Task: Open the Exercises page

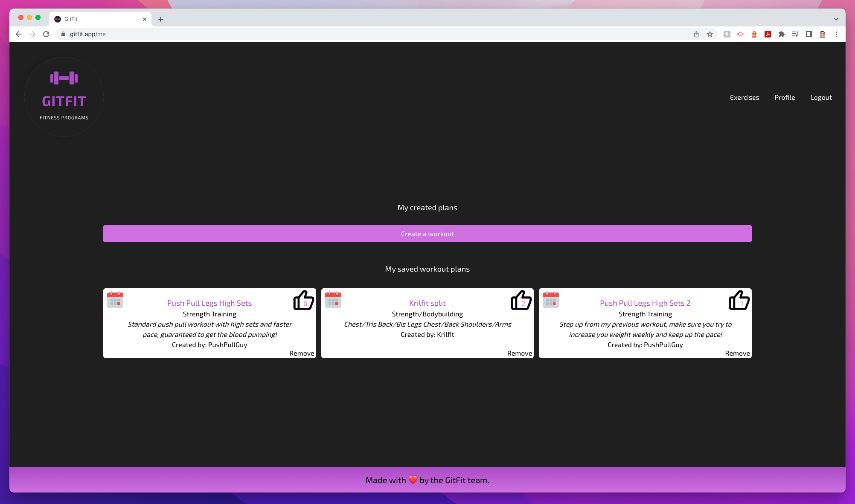Action: coord(744,98)
